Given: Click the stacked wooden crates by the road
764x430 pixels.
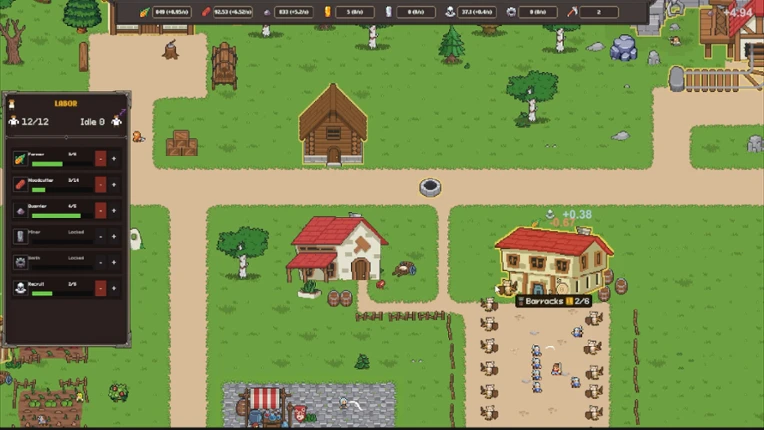Looking at the screenshot, I should click(x=182, y=143).
